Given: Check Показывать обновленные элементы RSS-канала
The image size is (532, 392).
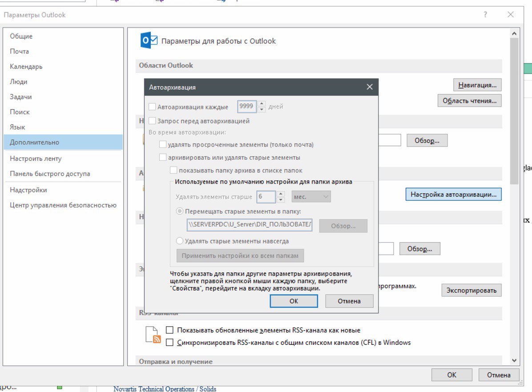Looking at the screenshot, I should tap(169, 330).
